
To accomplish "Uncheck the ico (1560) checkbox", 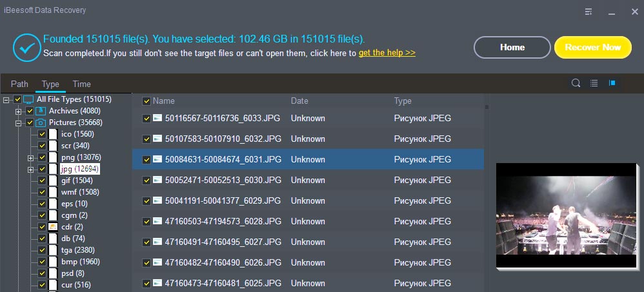I will pyautogui.click(x=42, y=134).
